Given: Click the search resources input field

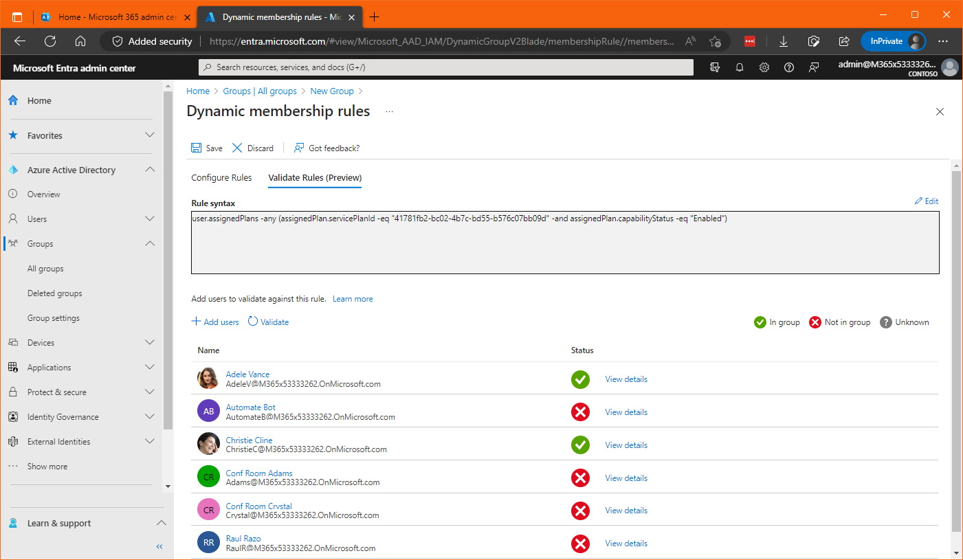Looking at the screenshot, I should 447,67.
